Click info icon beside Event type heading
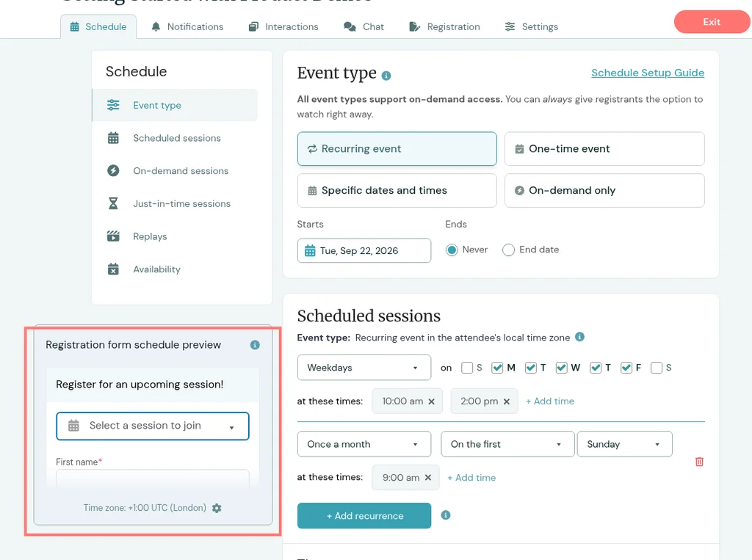 tap(386, 76)
